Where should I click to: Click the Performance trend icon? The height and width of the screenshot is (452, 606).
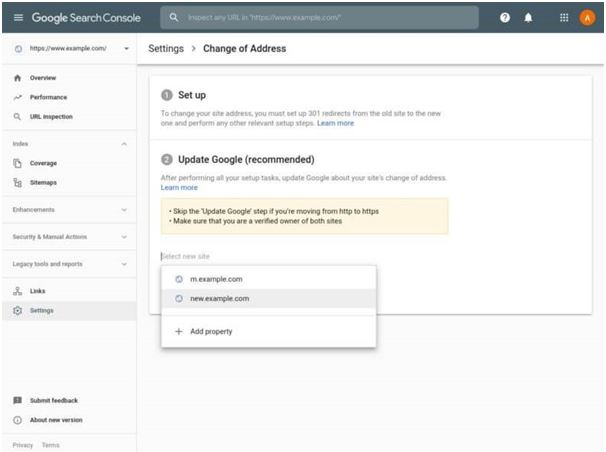(17, 97)
